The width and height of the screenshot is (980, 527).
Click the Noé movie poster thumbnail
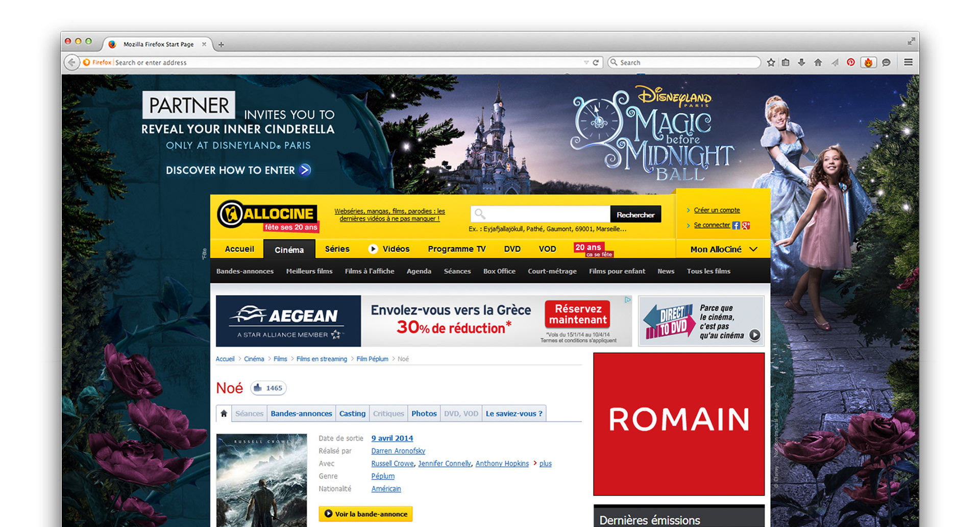click(261, 480)
